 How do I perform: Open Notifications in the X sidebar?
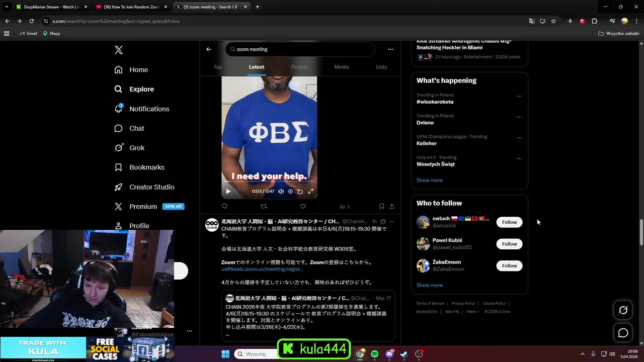pos(142,109)
